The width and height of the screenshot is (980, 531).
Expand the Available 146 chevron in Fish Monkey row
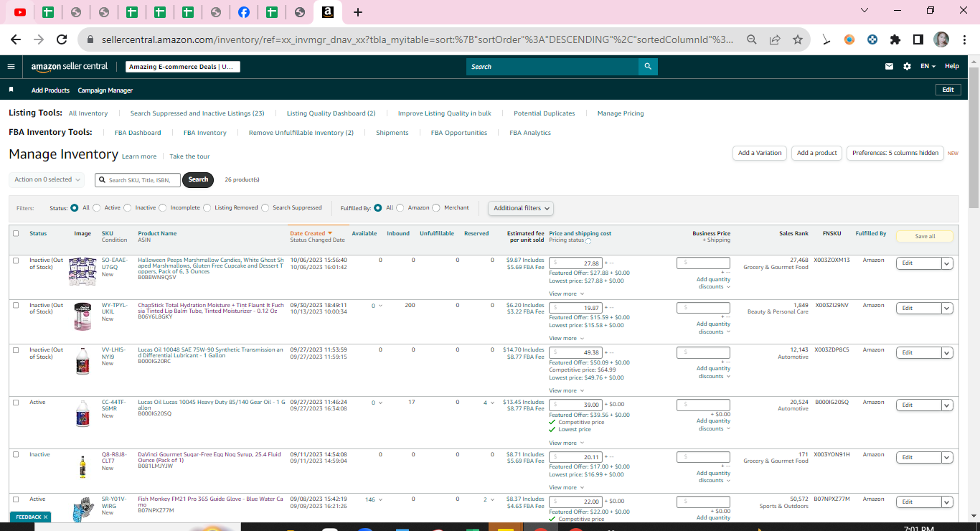tap(380, 499)
